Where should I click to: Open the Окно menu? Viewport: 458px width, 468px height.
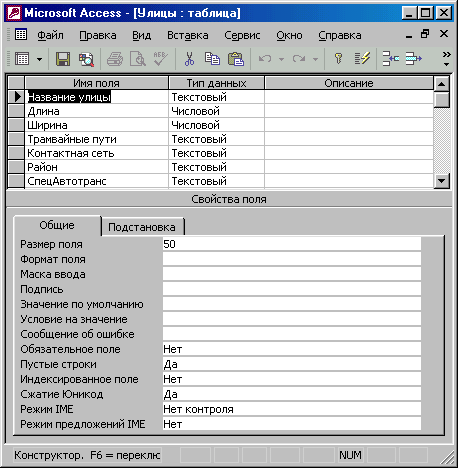click(289, 35)
